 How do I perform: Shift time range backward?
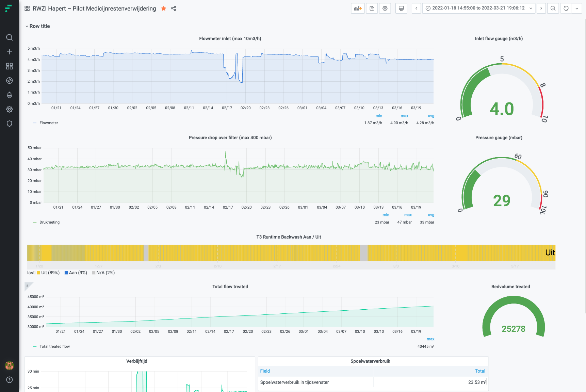(416, 9)
